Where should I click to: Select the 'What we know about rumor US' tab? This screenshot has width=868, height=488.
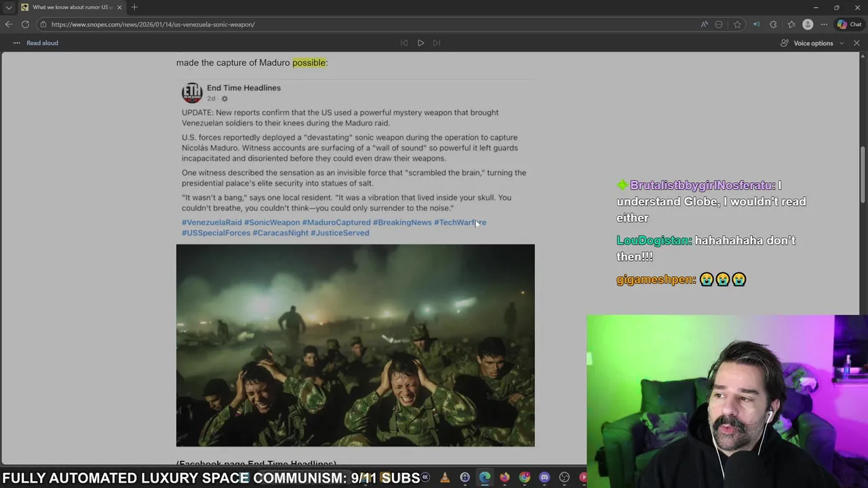pyautogui.click(x=71, y=7)
